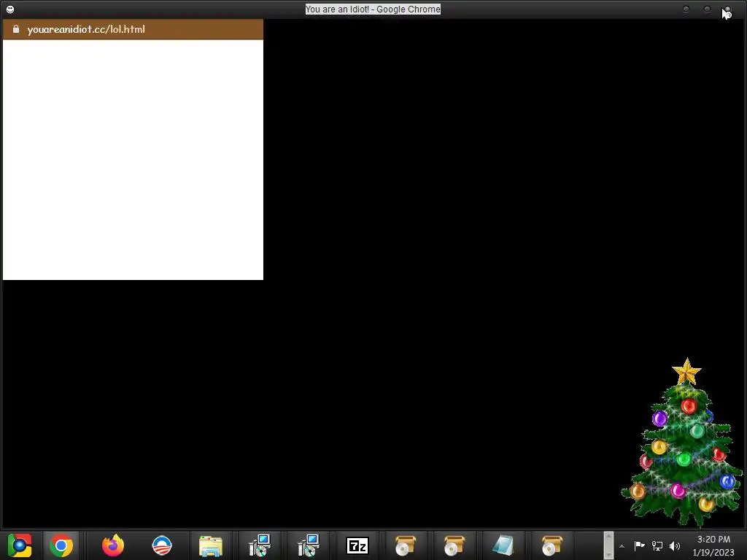This screenshot has width=747, height=560.
Task: Click the "You are an Idiot! - Google Chrome" title
Action: [373, 9]
